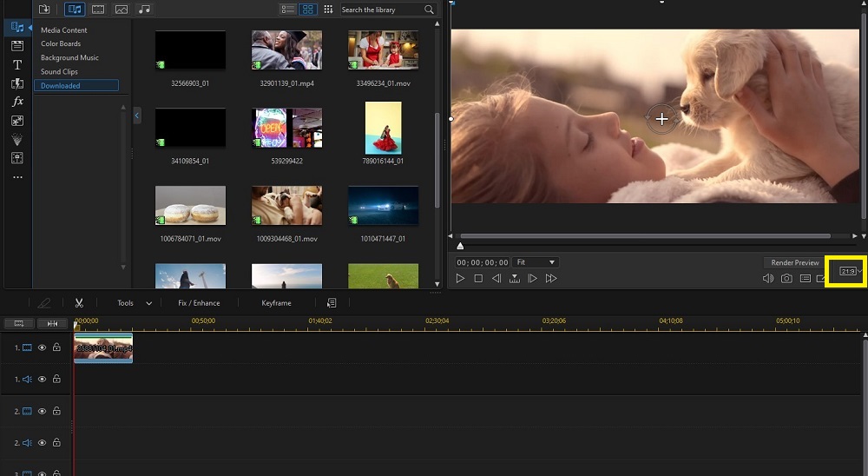The height and width of the screenshot is (476, 868).
Task: Switch library to thumbnail grid view
Action: (x=308, y=10)
